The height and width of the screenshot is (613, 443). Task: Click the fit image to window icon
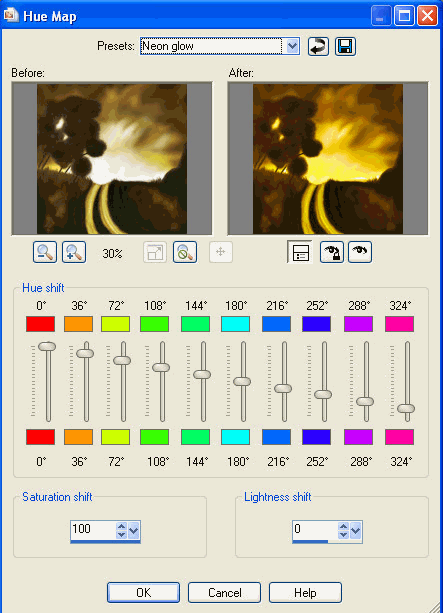(155, 252)
